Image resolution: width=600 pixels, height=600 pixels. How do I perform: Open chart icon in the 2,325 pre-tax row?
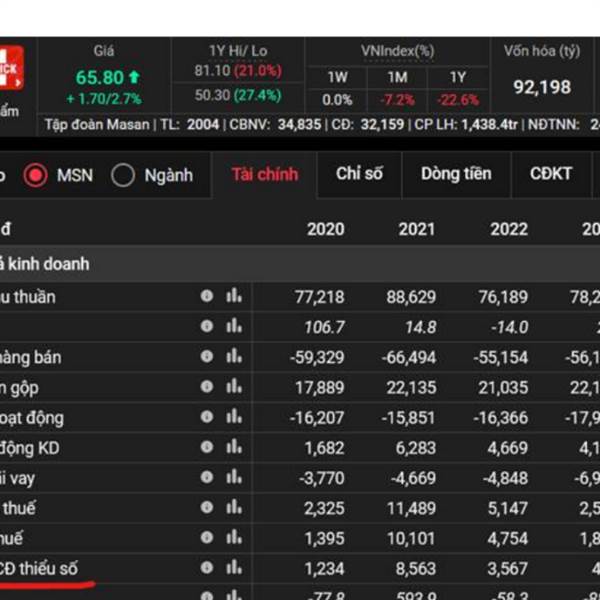pyautogui.click(x=234, y=507)
